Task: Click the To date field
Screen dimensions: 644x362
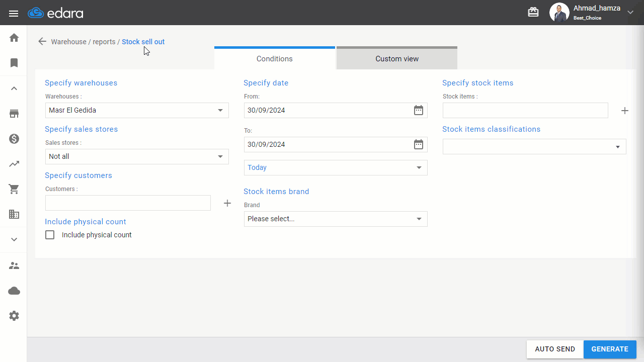Action: 336,144
